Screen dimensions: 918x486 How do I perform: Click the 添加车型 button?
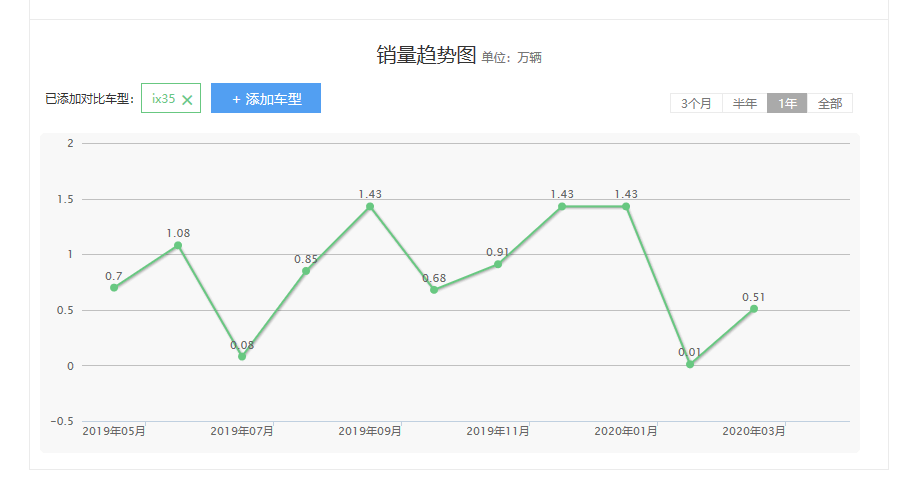coord(266,99)
